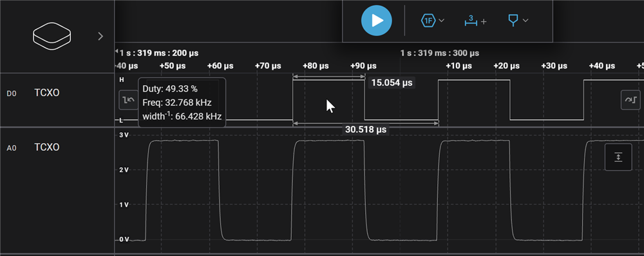Click the Freq: 32.768 kHz measurement tooltip

click(x=177, y=102)
